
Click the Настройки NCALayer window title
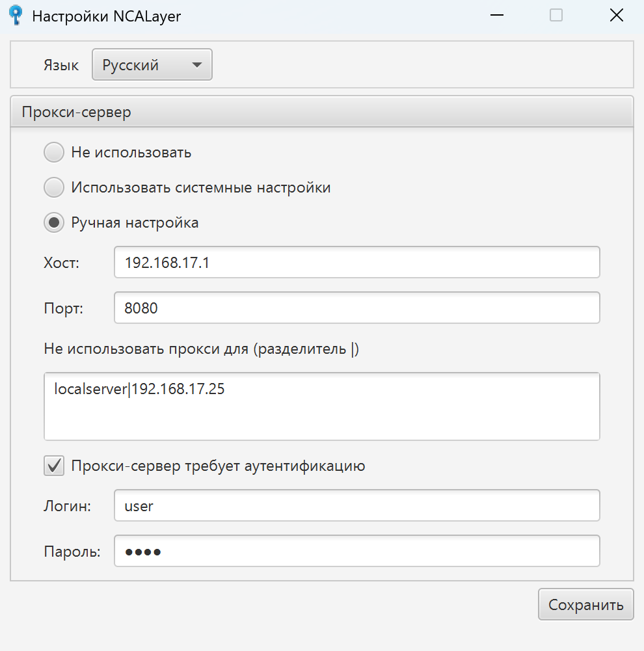(106, 16)
